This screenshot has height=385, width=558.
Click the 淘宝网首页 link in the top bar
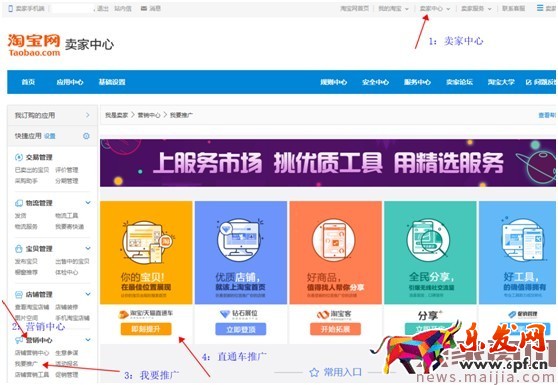354,8
